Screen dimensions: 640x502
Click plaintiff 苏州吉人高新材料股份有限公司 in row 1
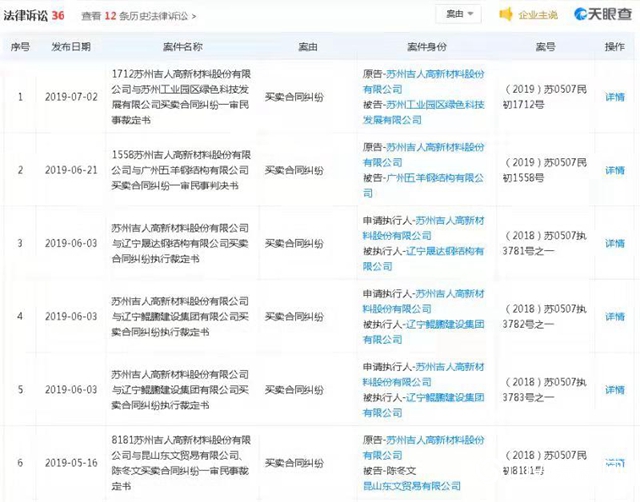click(x=424, y=82)
